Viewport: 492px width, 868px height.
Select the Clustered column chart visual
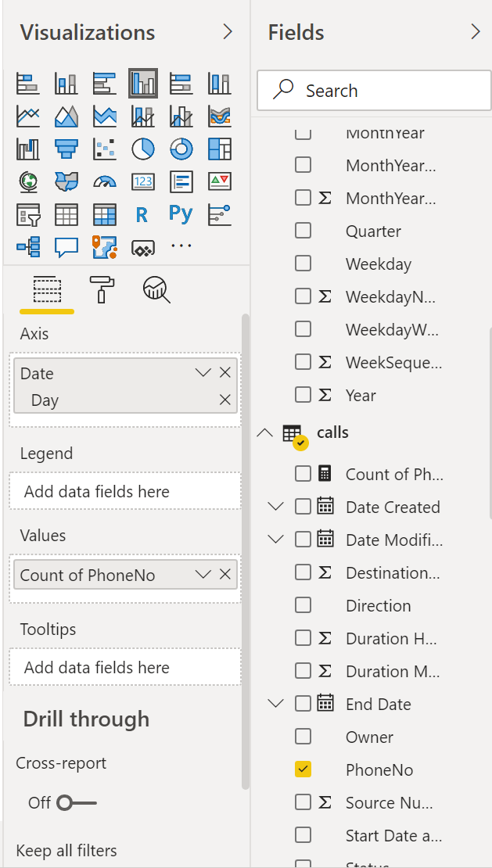[x=143, y=84]
